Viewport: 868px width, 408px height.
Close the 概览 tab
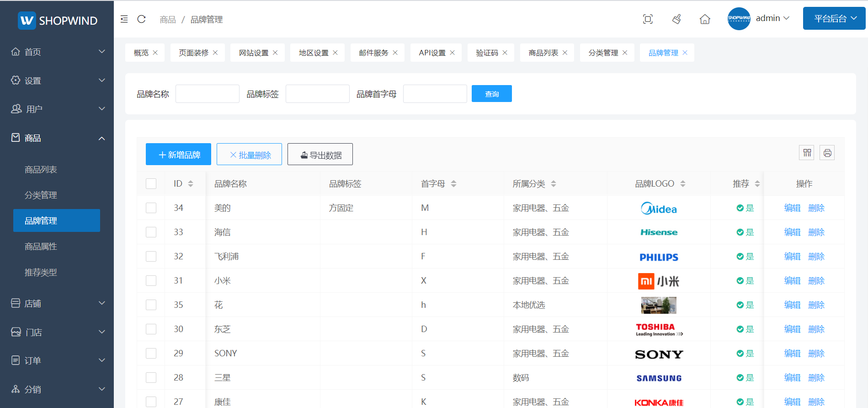(x=155, y=53)
